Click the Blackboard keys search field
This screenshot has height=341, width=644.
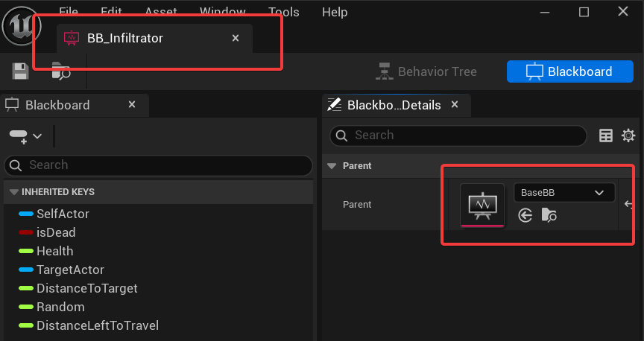(x=159, y=165)
